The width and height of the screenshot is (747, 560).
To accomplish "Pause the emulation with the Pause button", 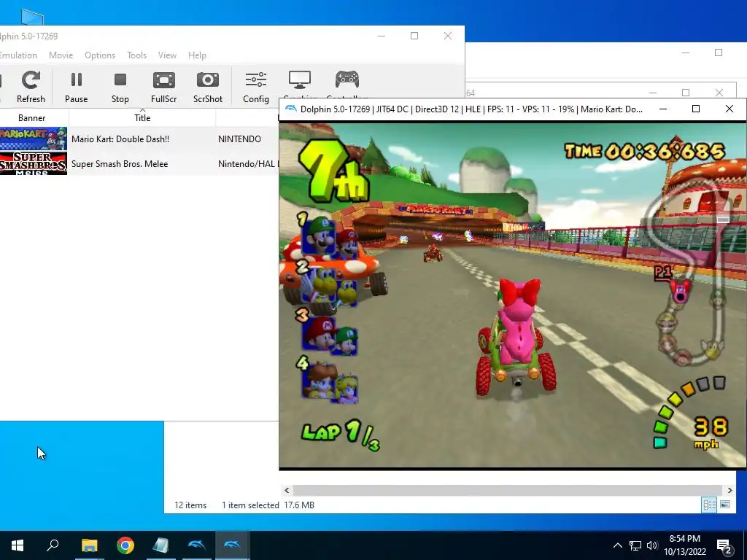I will pos(76,87).
